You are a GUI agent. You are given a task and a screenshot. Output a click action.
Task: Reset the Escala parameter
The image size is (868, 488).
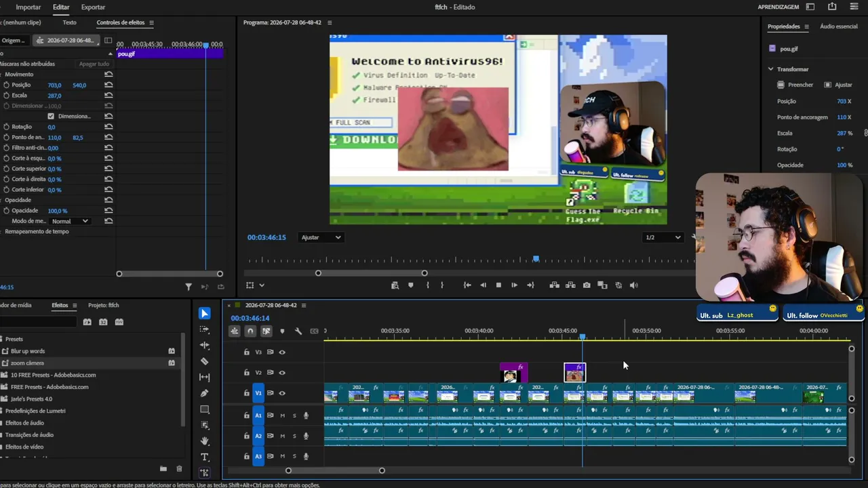(x=108, y=96)
